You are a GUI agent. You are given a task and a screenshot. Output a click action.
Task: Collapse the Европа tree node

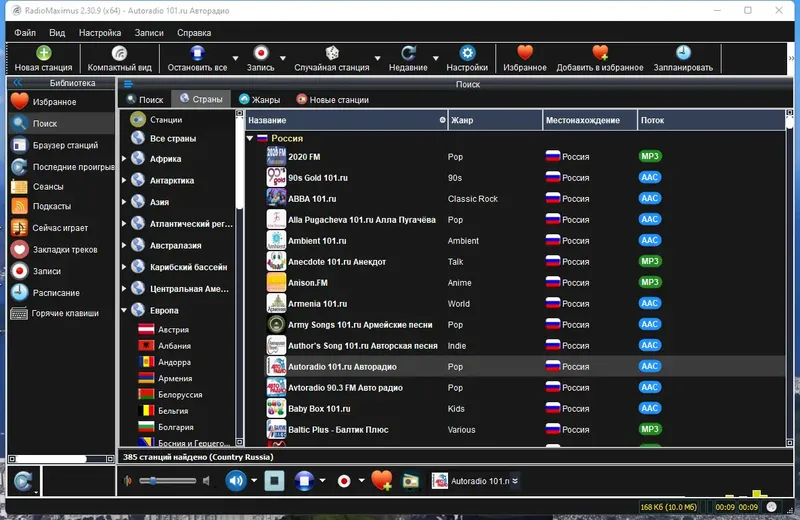click(124, 310)
